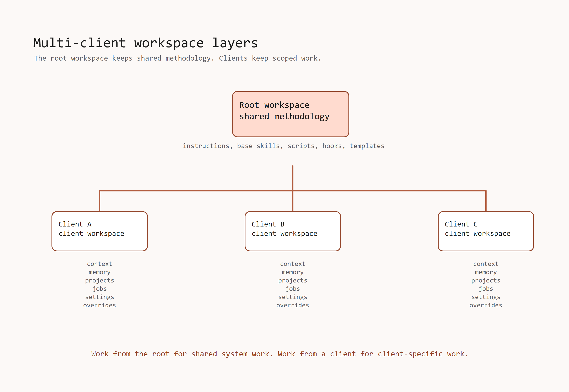Click 'overrides' under Client C
Screen dimensions: 569x392
click(x=486, y=305)
